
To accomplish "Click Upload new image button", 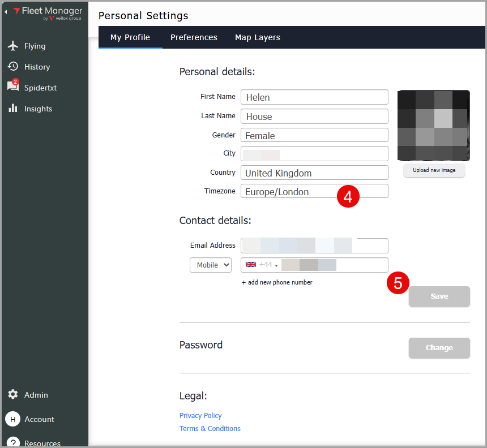I will pyautogui.click(x=434, y=170).
